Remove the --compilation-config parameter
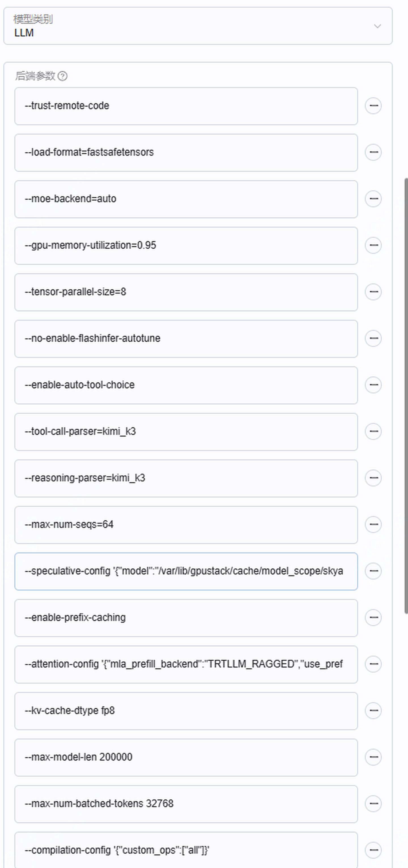This screenshot has height=868, width=408. 373,850
